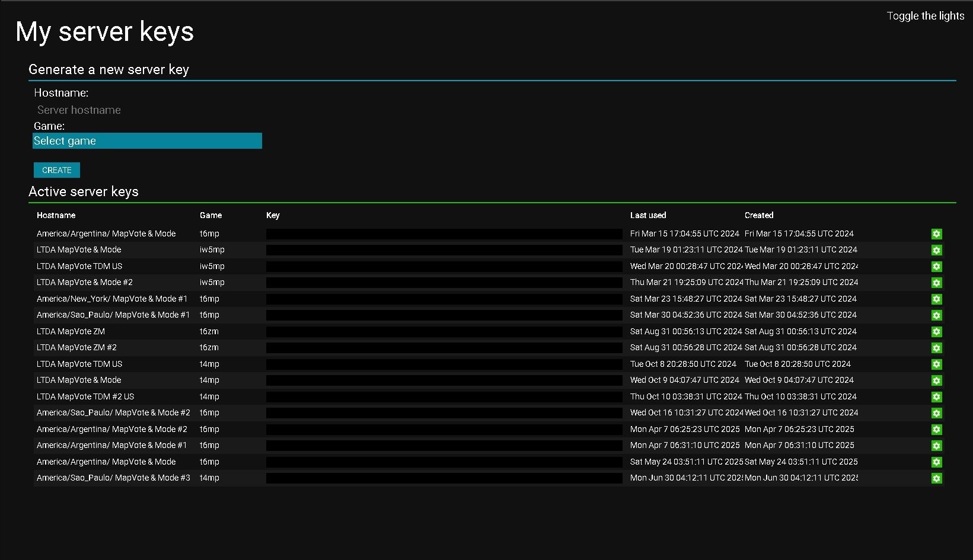Toggle the lights theme switch

click(x=925, y=16)
